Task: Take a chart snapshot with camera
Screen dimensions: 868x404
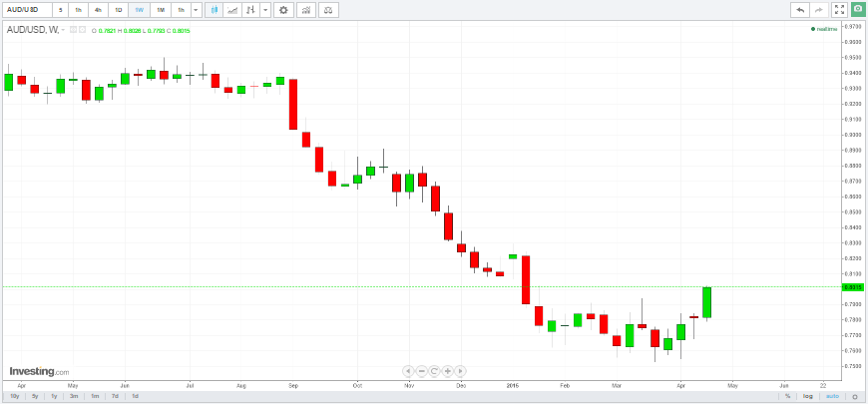Action: [x=858, y=10]
